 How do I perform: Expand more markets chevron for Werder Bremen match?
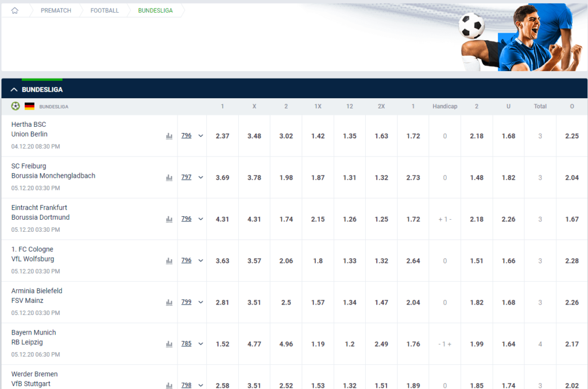tap(200, 385)
